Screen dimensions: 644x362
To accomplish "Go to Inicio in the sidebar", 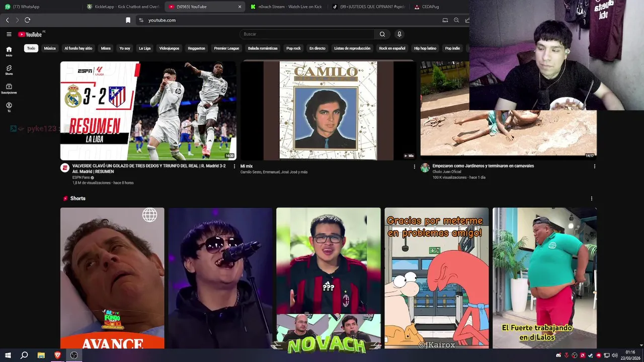I will coord(9,51).
